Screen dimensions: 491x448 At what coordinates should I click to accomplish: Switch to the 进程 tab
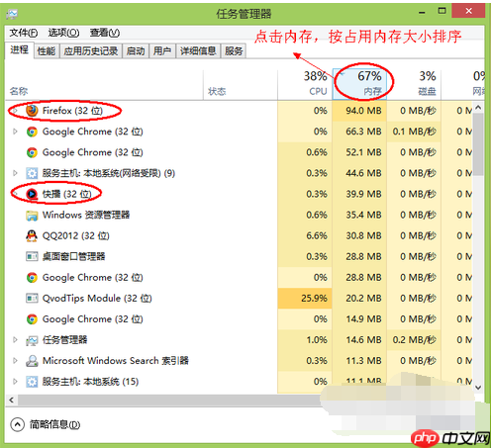coord(19,50)
